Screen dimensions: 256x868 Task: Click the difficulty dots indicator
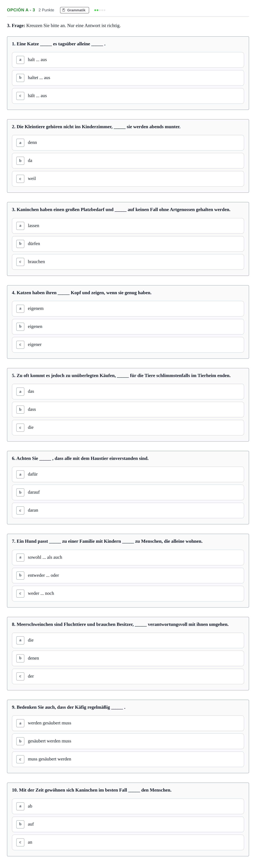pos(100,10)
